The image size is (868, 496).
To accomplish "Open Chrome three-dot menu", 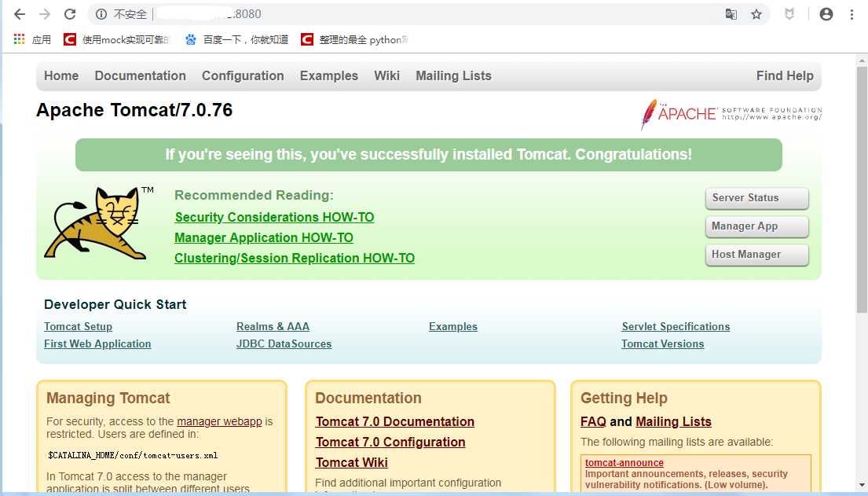I will point(852,14).
